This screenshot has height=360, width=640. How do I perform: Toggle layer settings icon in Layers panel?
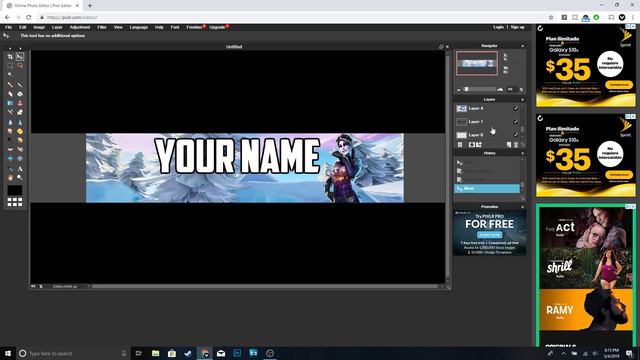[460, 145]
